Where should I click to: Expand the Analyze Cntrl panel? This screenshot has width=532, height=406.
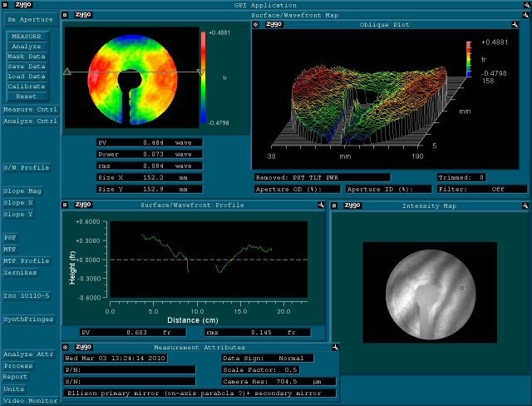(30, 121)
